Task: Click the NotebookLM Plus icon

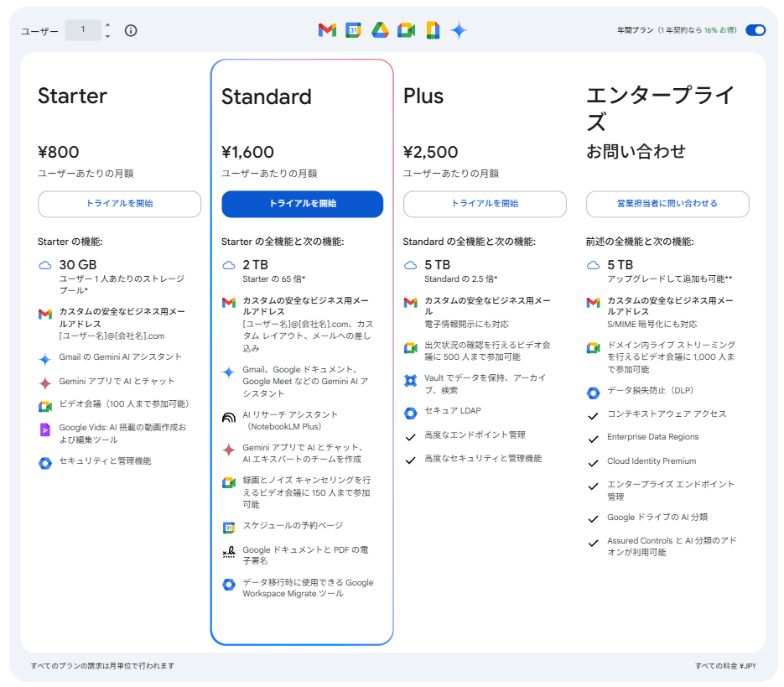Action: point(229,417)
